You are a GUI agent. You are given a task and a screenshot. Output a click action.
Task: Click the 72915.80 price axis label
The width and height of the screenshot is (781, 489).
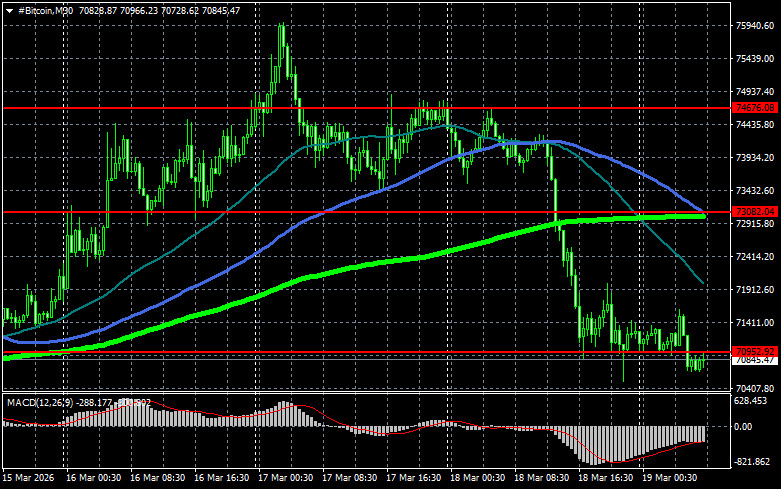click(755, 224)
